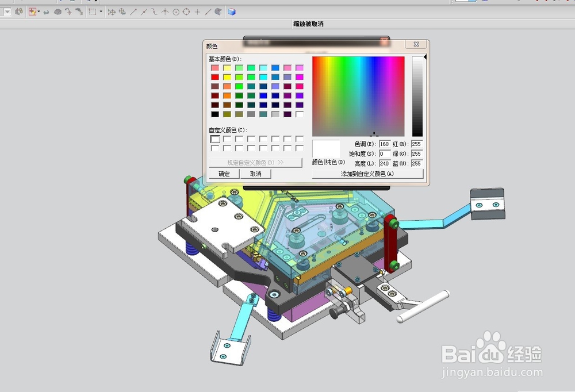Open the combo box dropdown at toolbar's left end
Viewport: 575px width, 392px height.
pyautogui.click(x=7, y=12)
